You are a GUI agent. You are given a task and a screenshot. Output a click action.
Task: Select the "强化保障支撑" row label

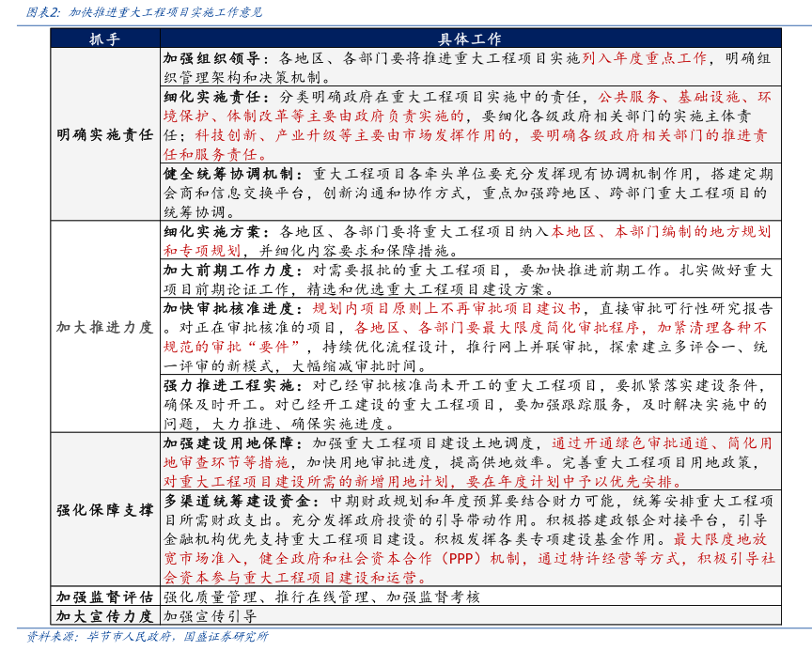(103, 509)
